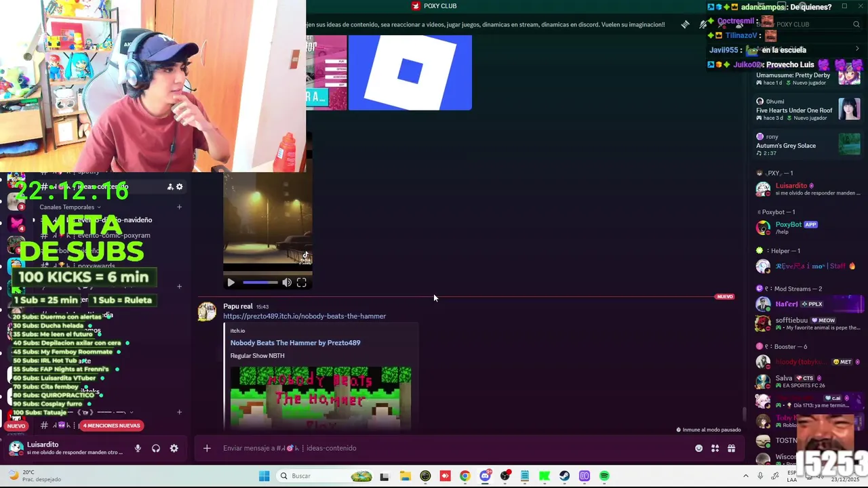Image resolution: width=868 pixels, height=488 pixels.
Task: Show hidden system tray icons
Action: 746,476
